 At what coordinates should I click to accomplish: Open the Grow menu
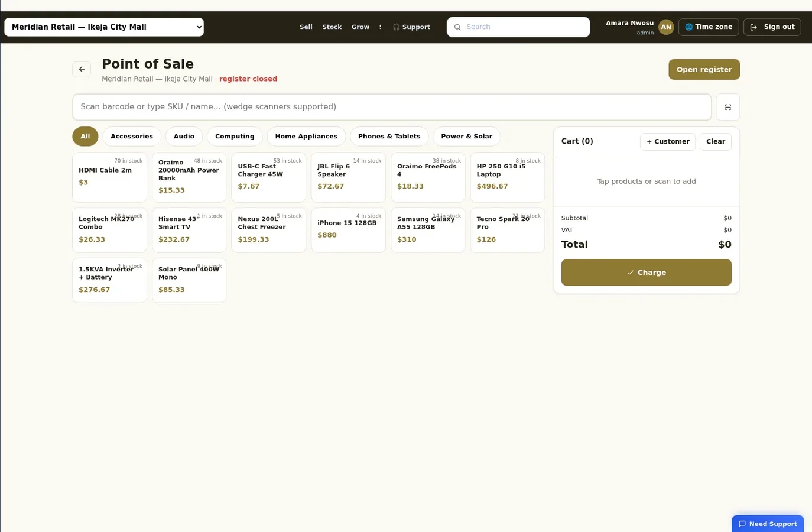360,27
